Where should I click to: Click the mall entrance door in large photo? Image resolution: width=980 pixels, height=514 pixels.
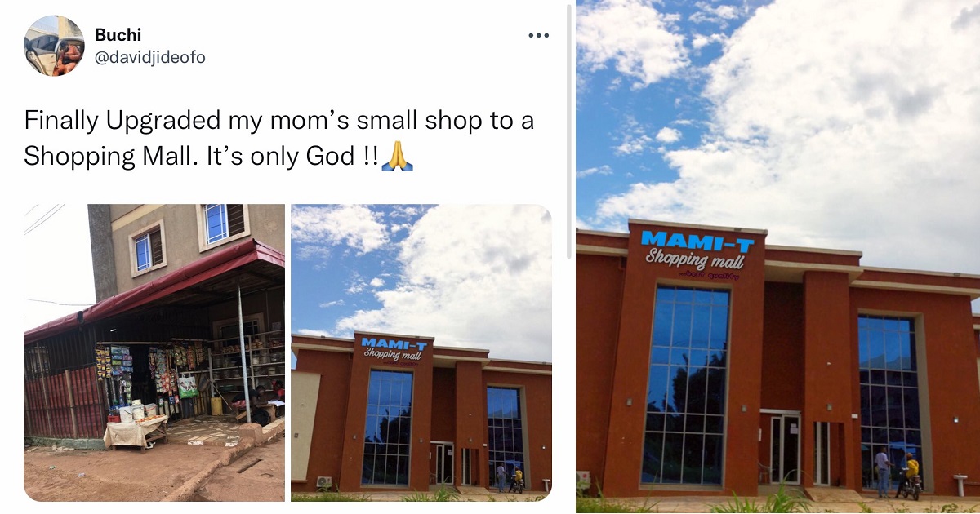click(x=785, y=449)
